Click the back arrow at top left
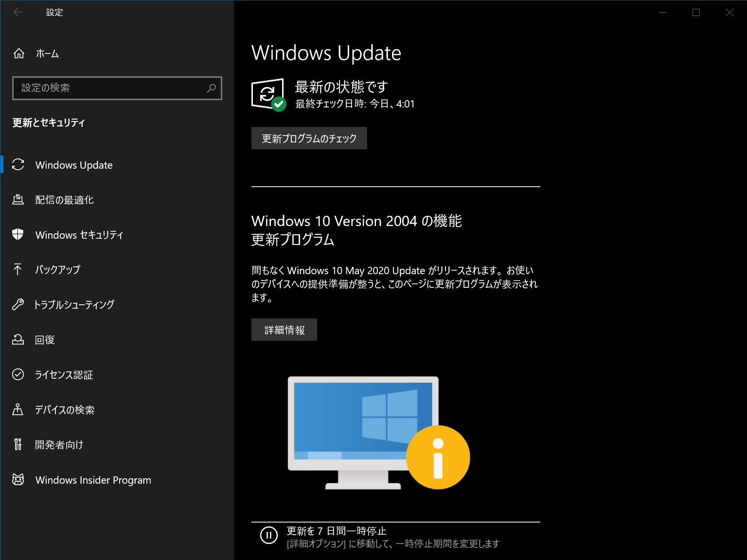The image size is (747, 560). coord(18,12)
